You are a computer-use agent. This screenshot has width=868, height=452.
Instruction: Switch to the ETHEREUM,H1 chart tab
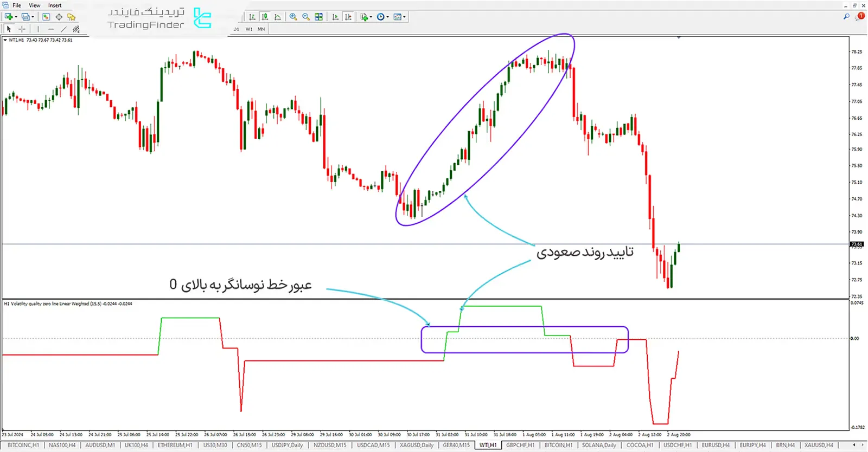click(x=175, y=445)
